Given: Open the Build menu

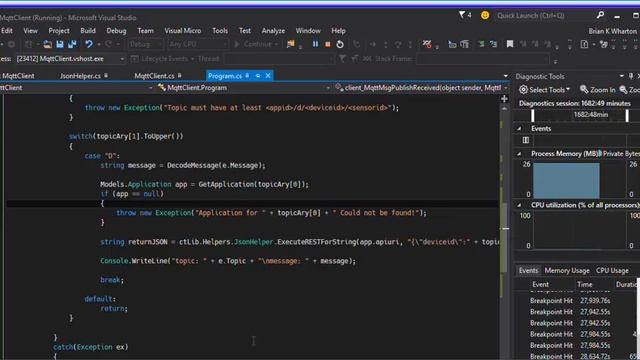Looking at the screenshot, I should [88, 31].
